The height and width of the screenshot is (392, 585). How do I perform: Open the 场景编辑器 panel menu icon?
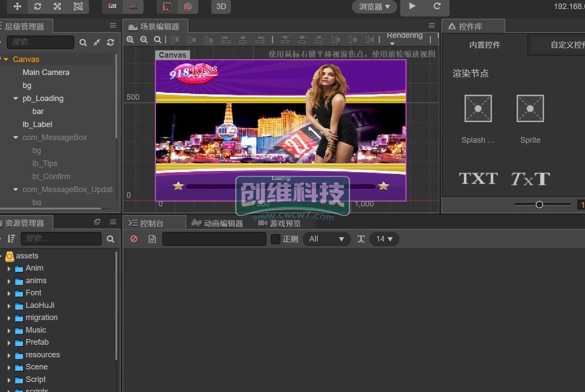pyautogui.click(x=431, y=26)
